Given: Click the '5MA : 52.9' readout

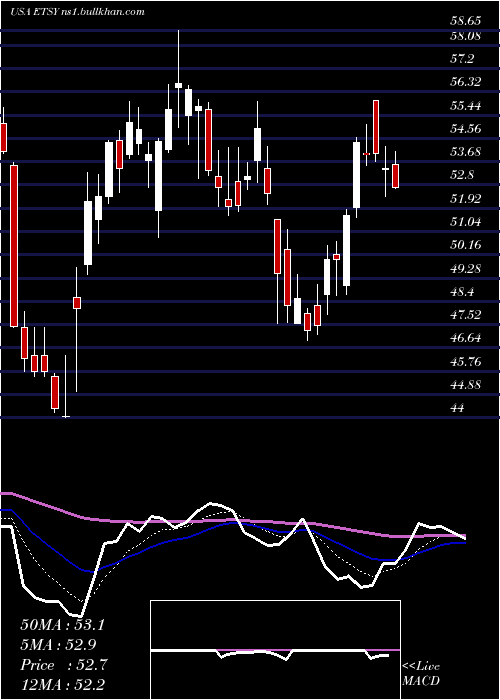Looking at the screenshot, I should point(58,645).
